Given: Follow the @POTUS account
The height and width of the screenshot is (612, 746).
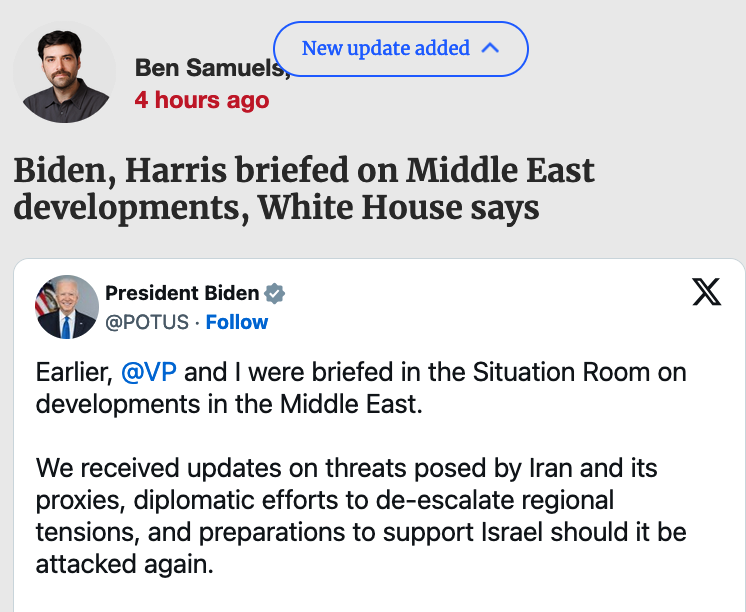Looking at the screenshot, I should [237, 322].
